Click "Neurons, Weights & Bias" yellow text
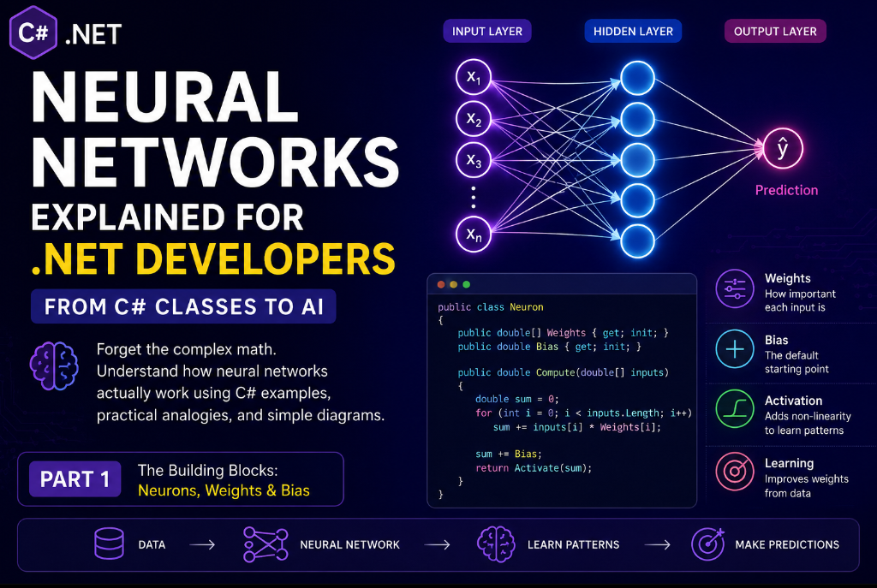The image size is (877, 588). [224, 490]
